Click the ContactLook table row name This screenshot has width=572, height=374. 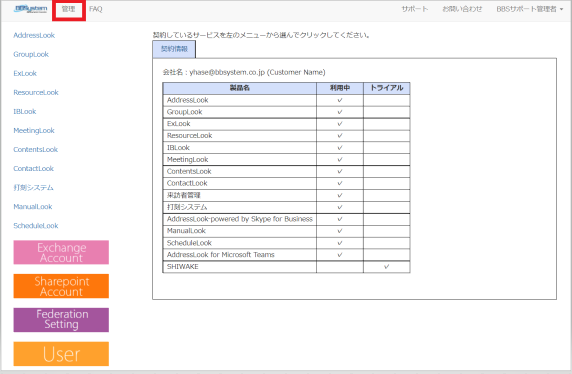(187, 183)
